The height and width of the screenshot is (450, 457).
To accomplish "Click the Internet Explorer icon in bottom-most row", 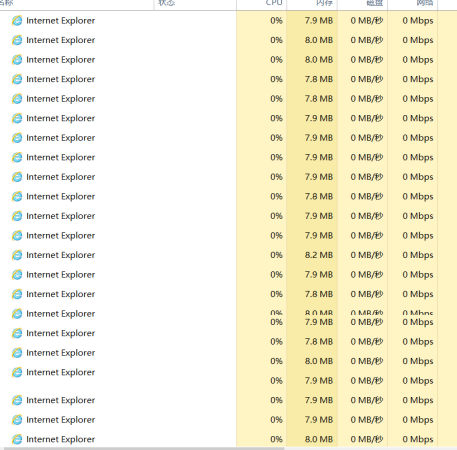I will pos(17,439).
